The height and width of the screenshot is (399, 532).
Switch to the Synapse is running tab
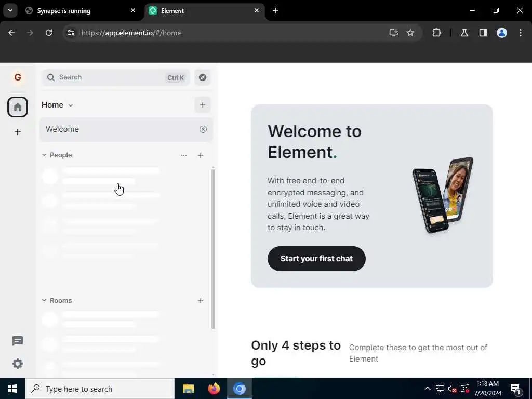80,10
